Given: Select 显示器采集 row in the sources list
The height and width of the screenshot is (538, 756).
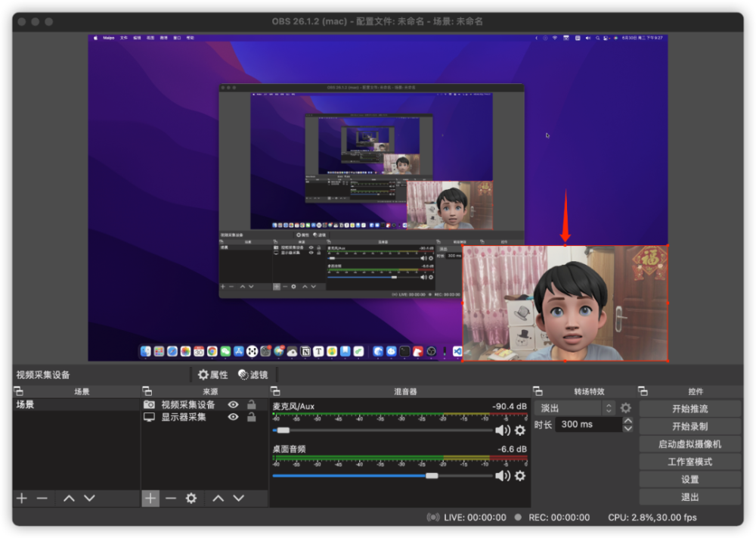Looking at the screenshot, I should point(204,418).
